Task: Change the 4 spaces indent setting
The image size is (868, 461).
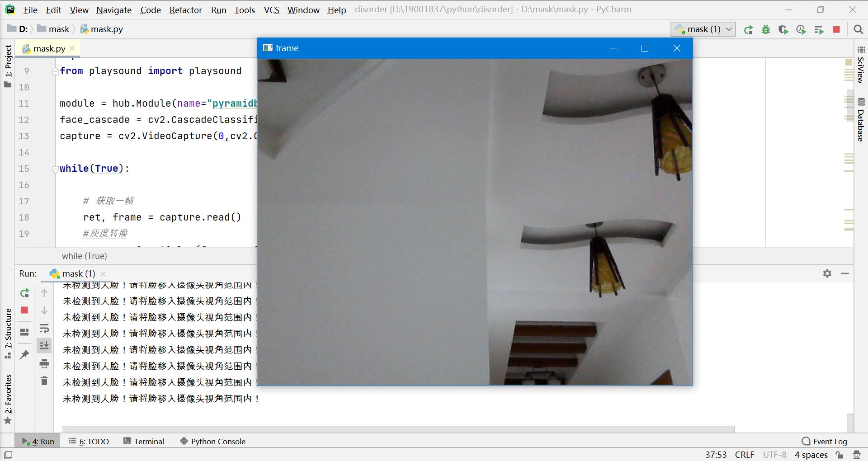Action: pos(811,455)
